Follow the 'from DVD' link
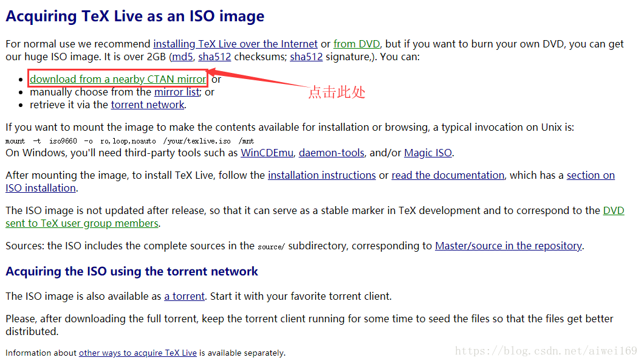The image size is (644, 363). tap(357, 44)
